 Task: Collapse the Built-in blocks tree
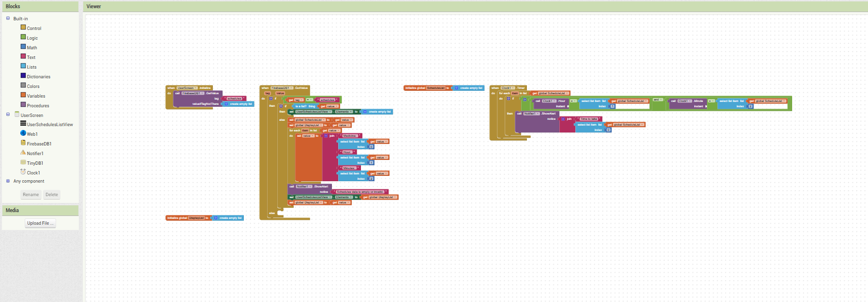[x=8, y=18]
